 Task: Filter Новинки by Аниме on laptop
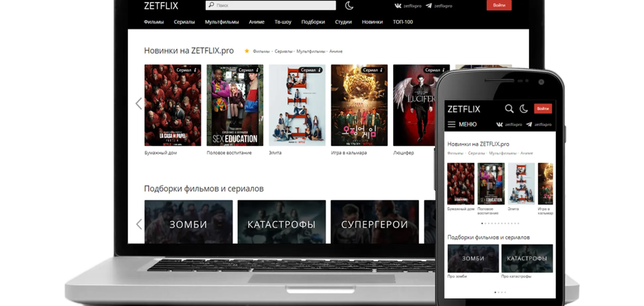point(336,52)
